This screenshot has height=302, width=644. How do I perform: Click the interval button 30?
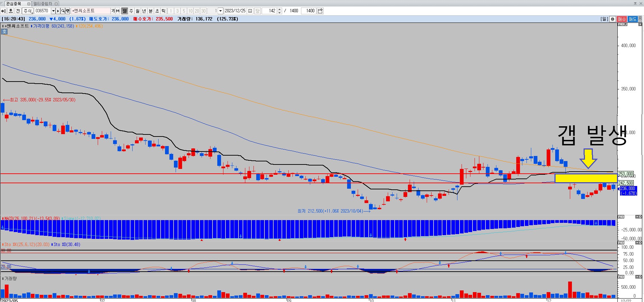[203, 11]
